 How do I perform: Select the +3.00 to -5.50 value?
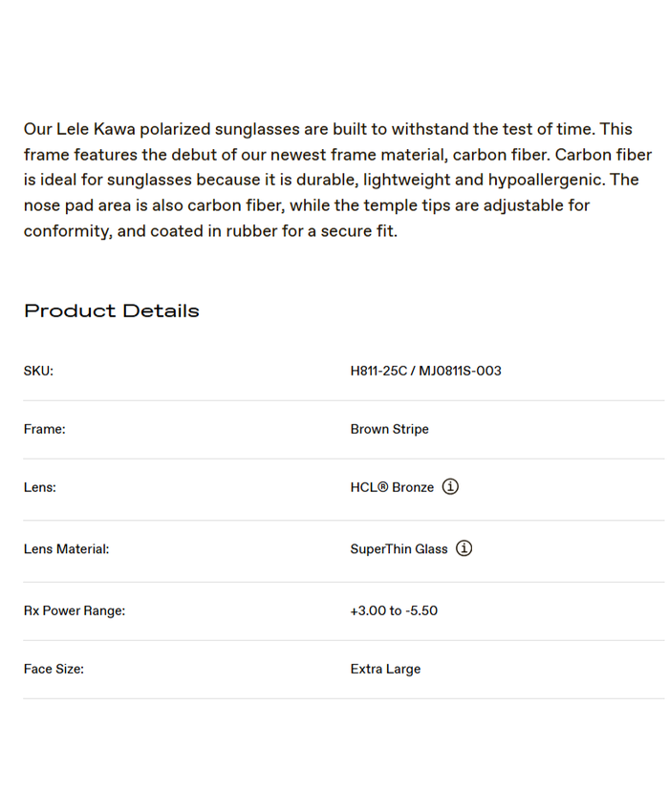click(394, 610)
